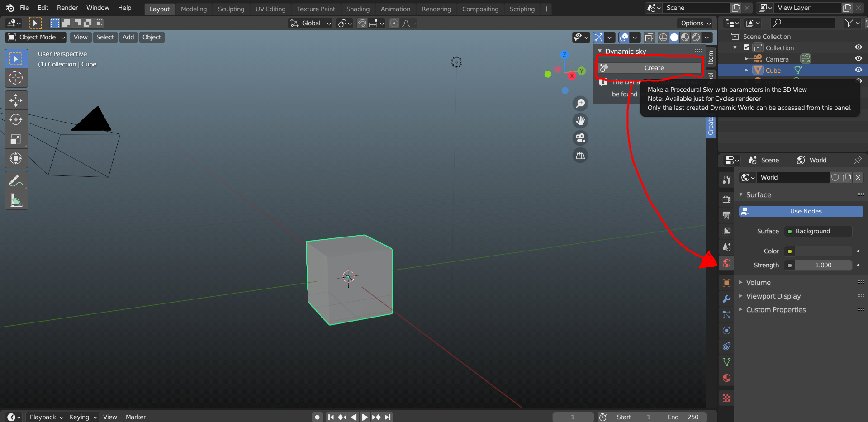868x422 pixels.
Task: Toggle snapping magnet in the header
Action: [x=362, y=23]
